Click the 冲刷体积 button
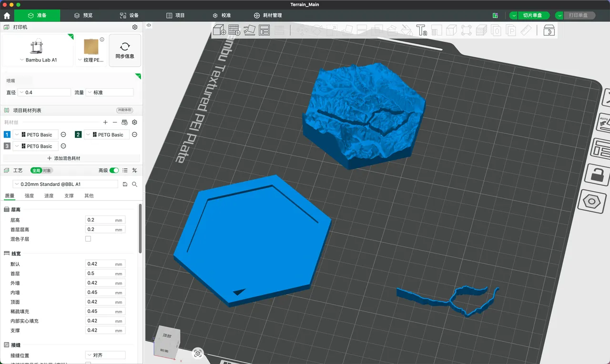Image resolution: width=610 pixels, height=364 pixels. tap(125, 110)
